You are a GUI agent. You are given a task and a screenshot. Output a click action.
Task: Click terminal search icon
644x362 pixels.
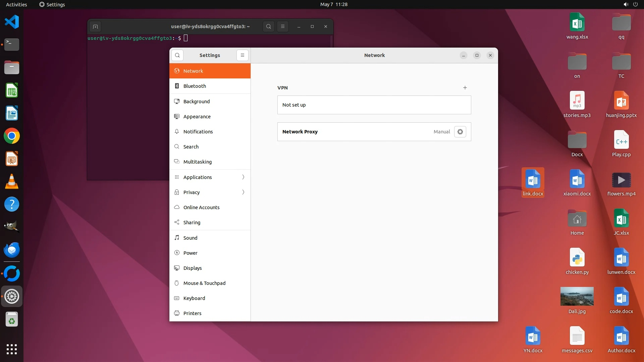[x=268, y=26]
